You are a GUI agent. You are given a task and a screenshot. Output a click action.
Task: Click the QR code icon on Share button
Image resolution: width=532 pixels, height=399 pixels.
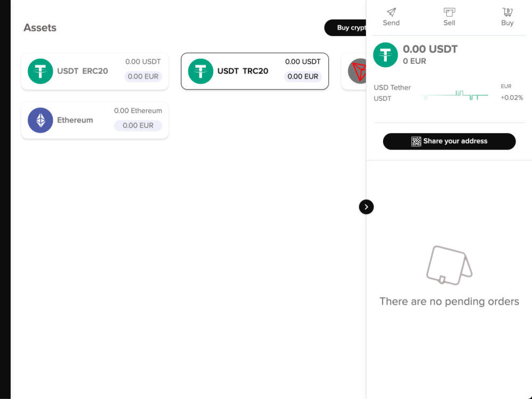pyautogui.click(x=416, y=141)
